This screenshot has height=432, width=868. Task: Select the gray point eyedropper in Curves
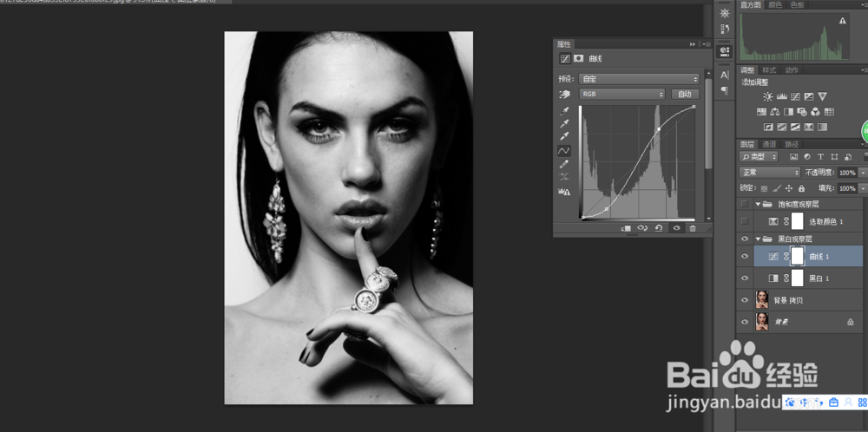coord(564,123)
